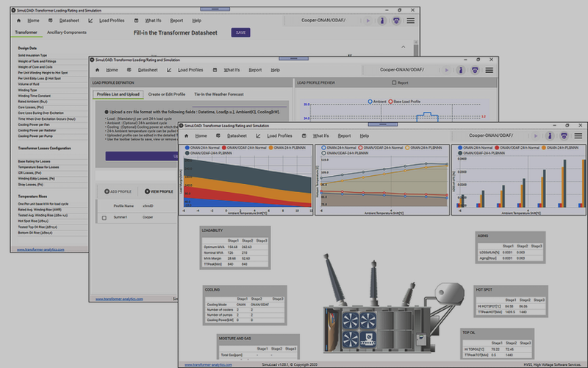588x368 pixels.
Task: Click Datasheet icon in middle window
Action: [x=129, y=70]
